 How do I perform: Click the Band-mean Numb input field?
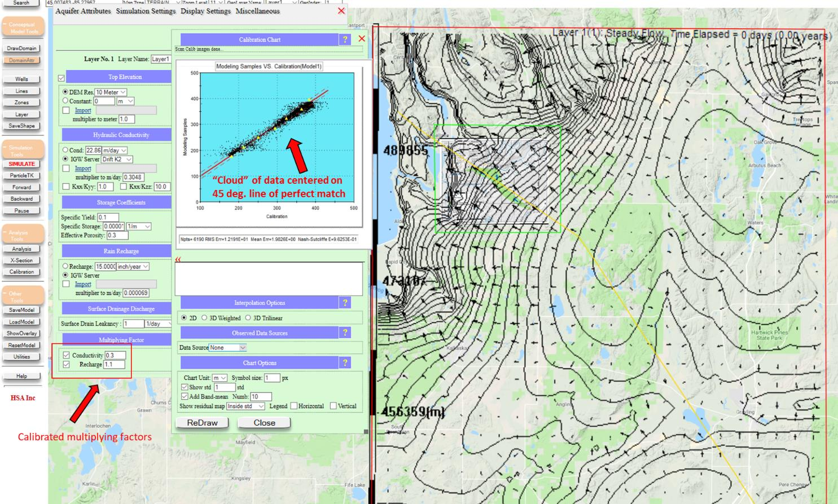[261, 396]
